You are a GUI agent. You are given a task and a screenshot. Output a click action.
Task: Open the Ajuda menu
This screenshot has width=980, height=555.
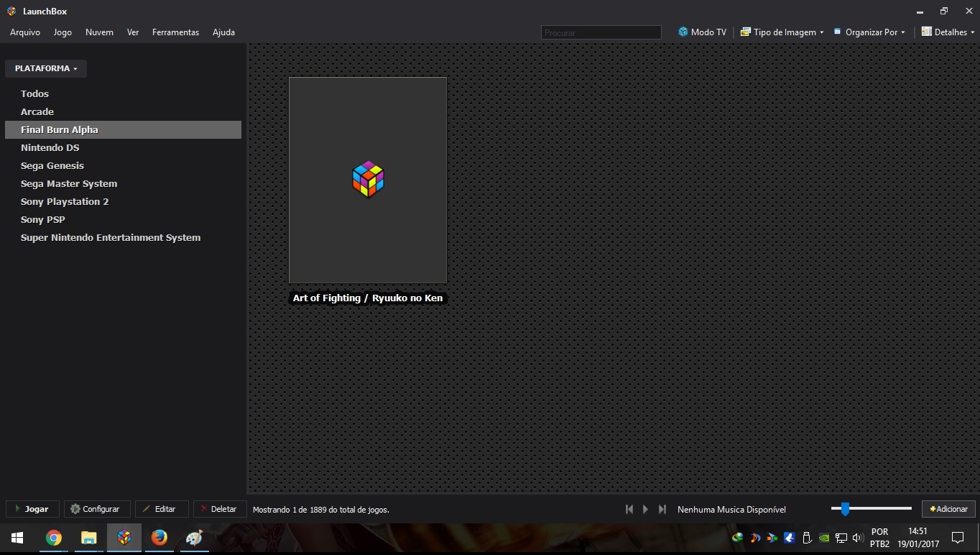pos(223,32)
